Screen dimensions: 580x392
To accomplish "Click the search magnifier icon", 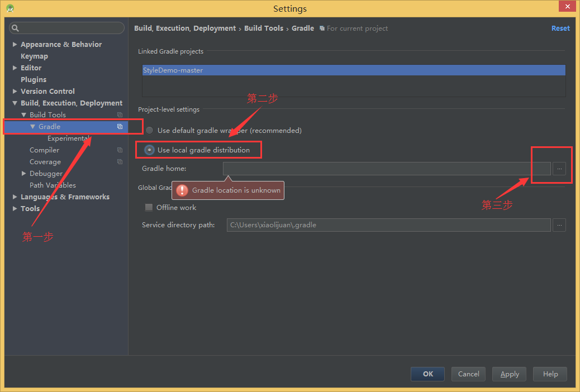I will point(16,28).
